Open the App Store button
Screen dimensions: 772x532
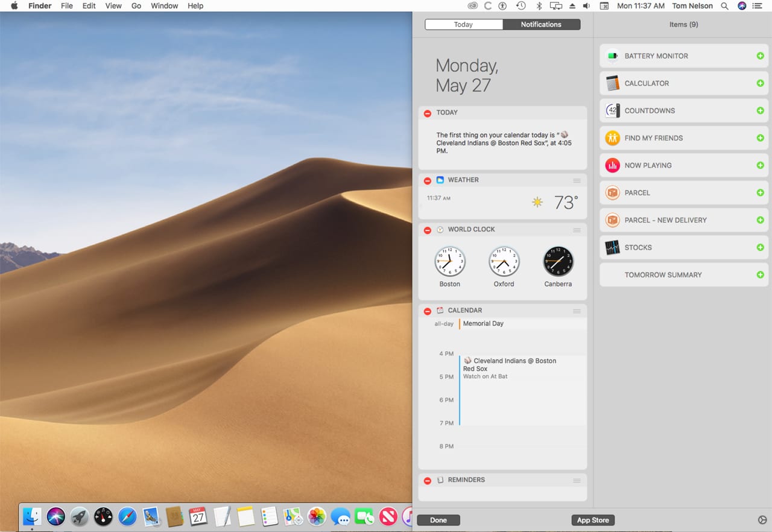click(593, 520)
